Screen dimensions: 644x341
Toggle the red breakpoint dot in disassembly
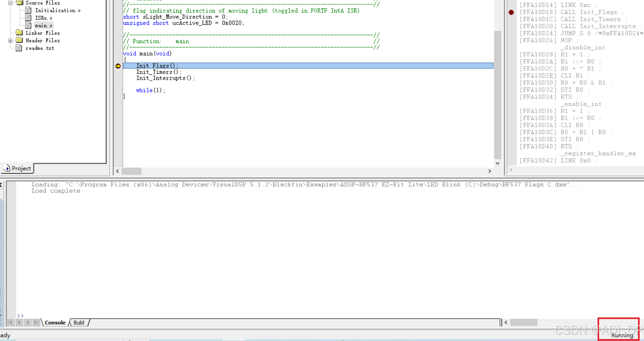click(x=511, y=12)
